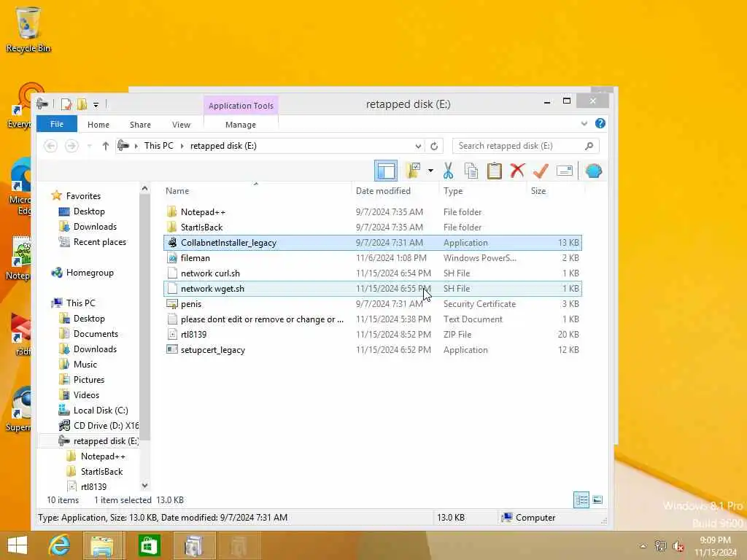Click the orange checkmark properties icon

[541, 171]
